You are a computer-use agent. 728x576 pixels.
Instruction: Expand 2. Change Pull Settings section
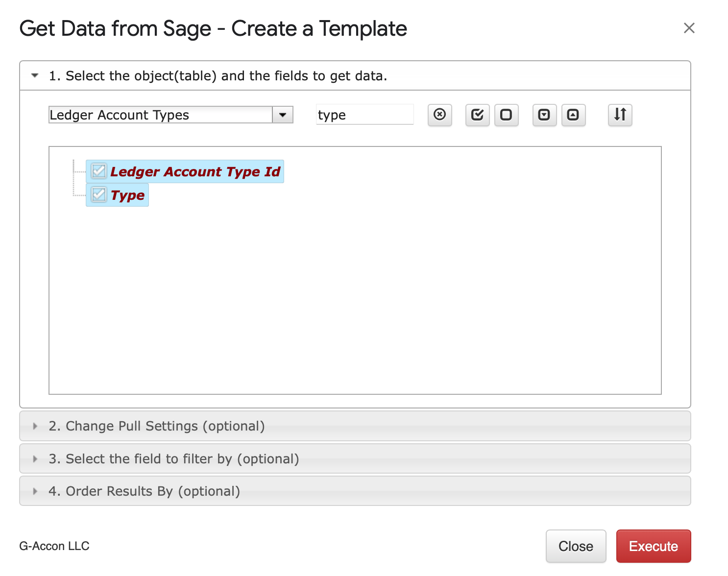355,426
